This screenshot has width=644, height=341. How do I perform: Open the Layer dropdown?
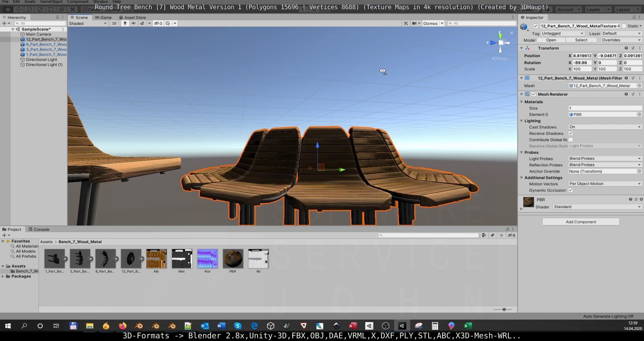[622, 33]
